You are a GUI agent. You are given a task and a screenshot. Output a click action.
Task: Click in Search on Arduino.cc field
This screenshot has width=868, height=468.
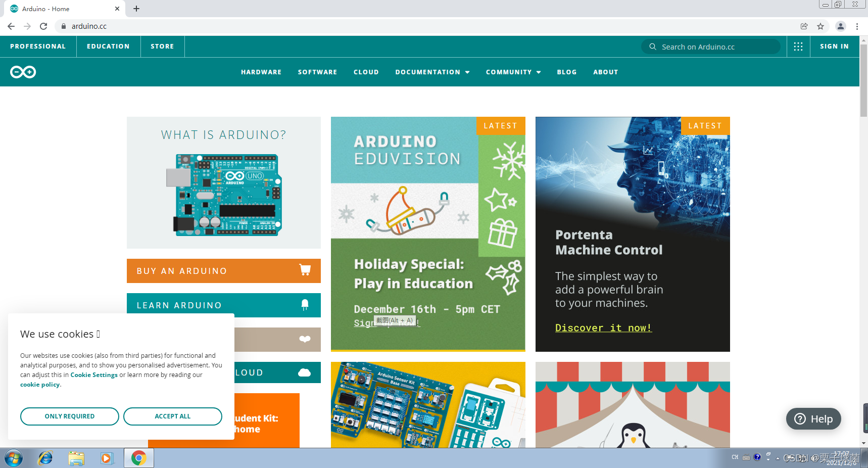(x=711, y=46)
